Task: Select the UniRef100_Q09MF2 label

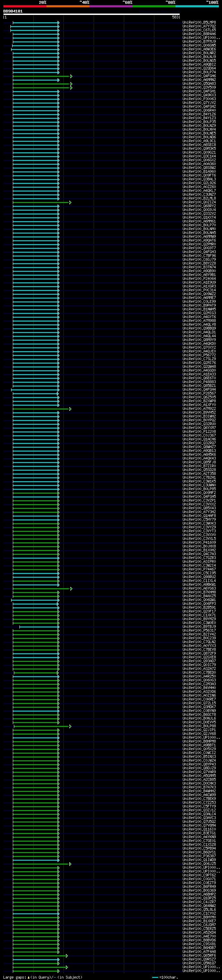Action: [x=199, y=493]
